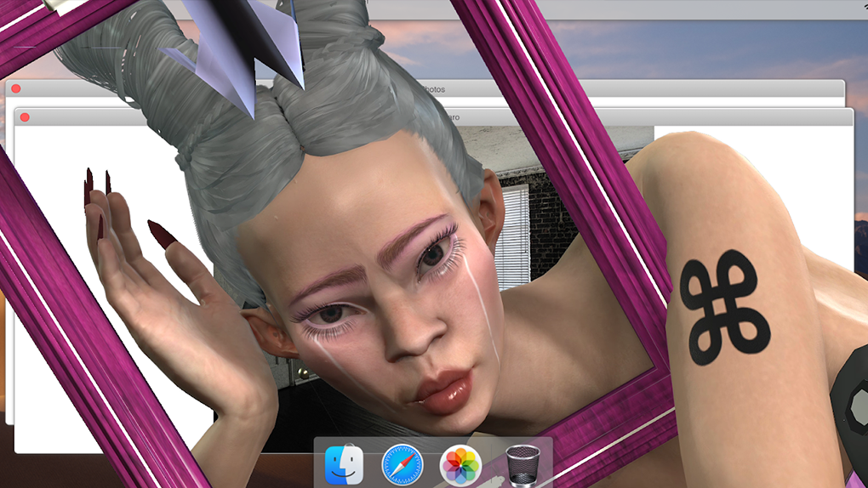Close the Photos window with red button
Image resolution: width=868 pixels, height=488 pixels.
coord(15,88)
